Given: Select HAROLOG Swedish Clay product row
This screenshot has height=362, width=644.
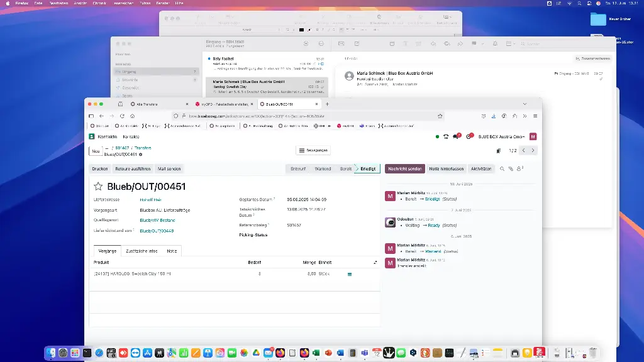Looking at the screenshot, I should coord(235,274).
